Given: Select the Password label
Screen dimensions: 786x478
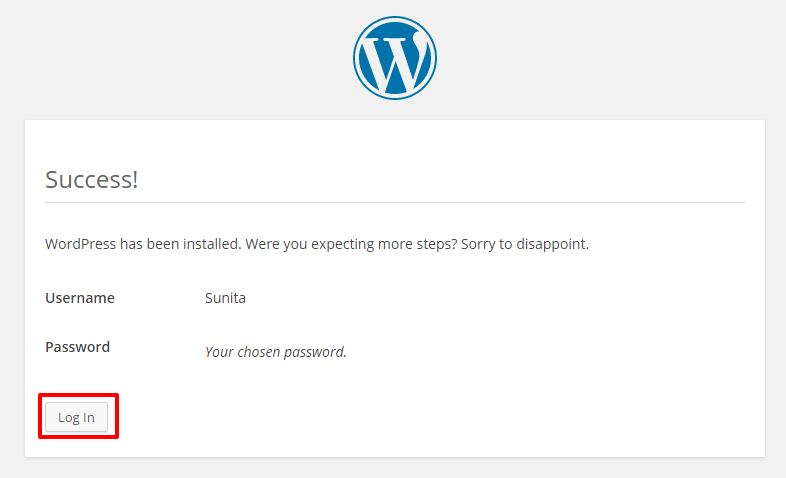Looking at the screenshot, I should pyautogui.click(x=78, y=348).
